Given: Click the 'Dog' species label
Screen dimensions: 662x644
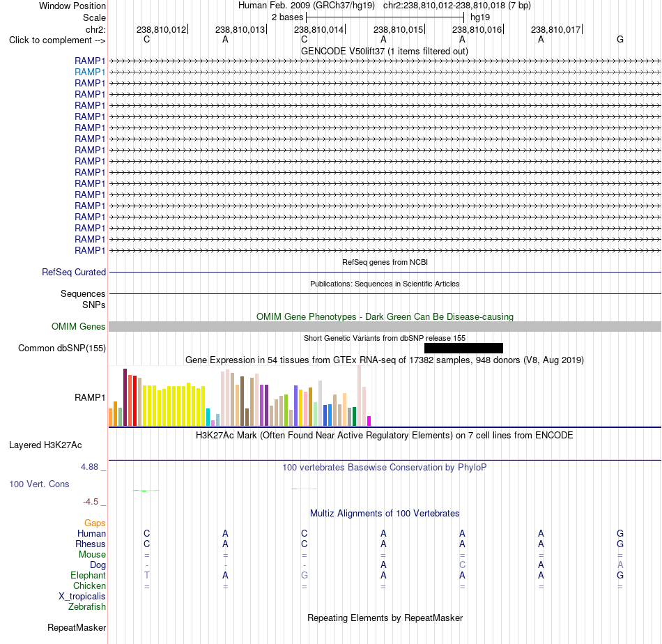Looking at the screenshot, I should click(98, 565).
